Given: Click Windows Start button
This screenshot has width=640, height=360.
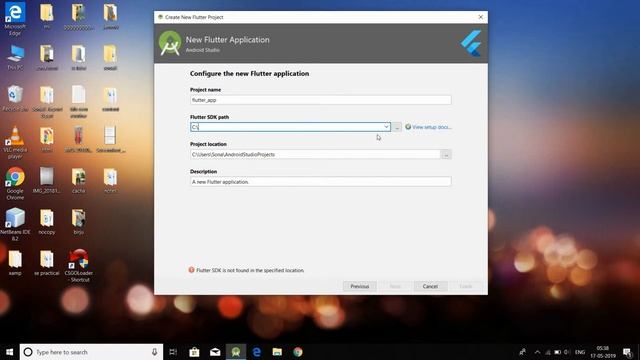Looking at the screenshot, I should pos(9,352).
